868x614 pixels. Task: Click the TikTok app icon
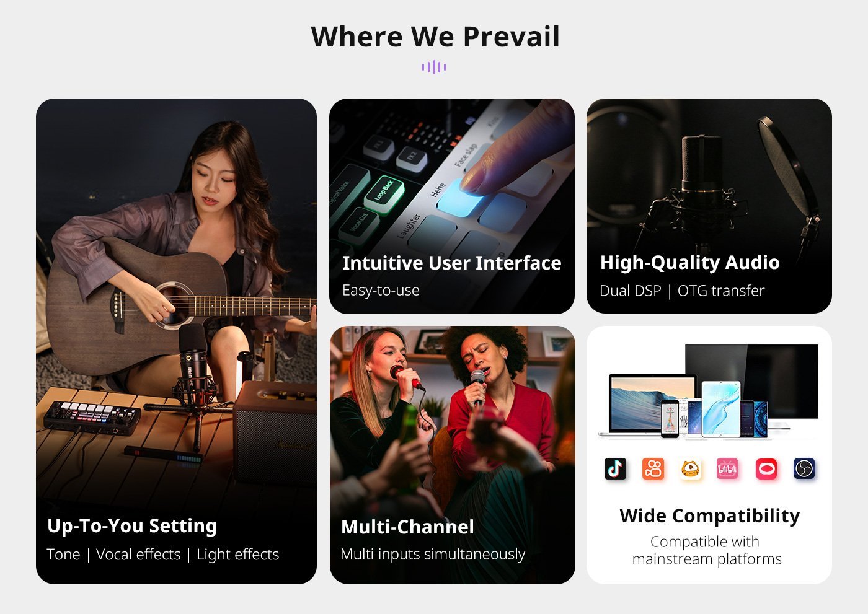[616, 468]
